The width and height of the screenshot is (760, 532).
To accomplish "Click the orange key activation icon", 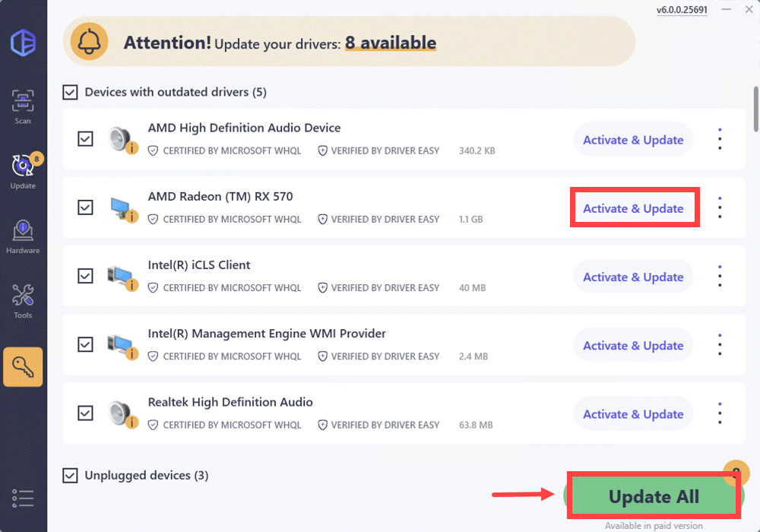I will tap(23, 367).
